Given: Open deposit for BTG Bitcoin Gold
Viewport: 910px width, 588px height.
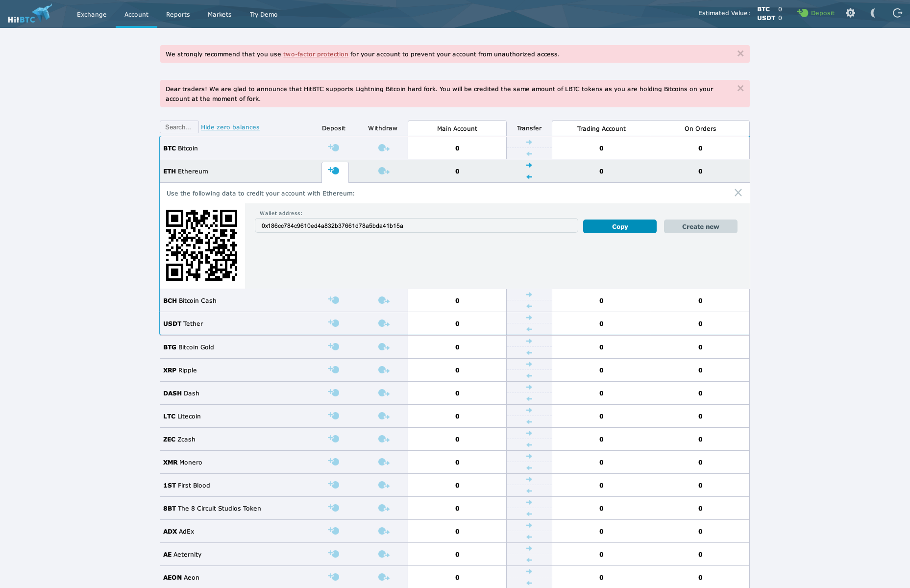Looking at the screenshot, I should pyautogui.click(x=334, y=346).
